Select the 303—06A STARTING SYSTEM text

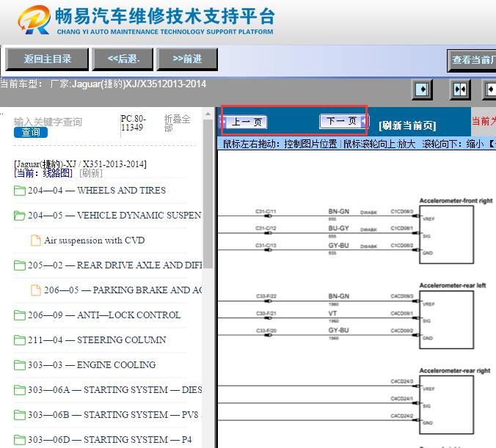point(114,390)
